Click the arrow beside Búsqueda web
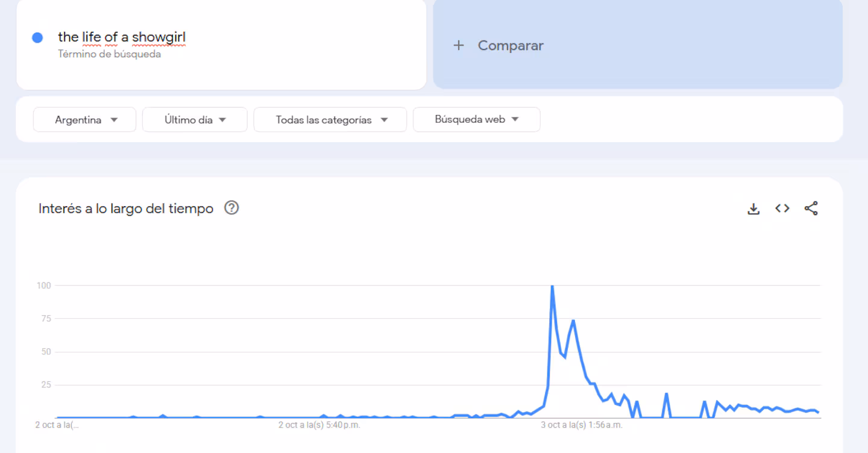The height and width of the screenshot is (453, 868). [515, 119]
